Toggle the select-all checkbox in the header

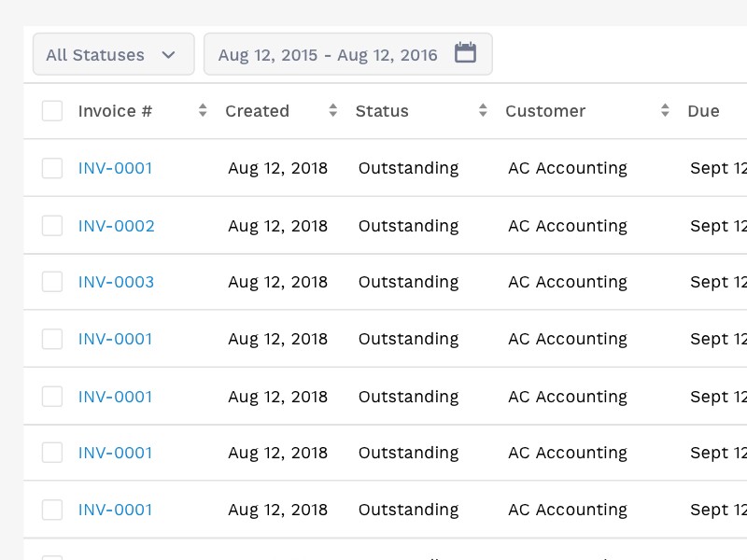[x=52, y=110]
